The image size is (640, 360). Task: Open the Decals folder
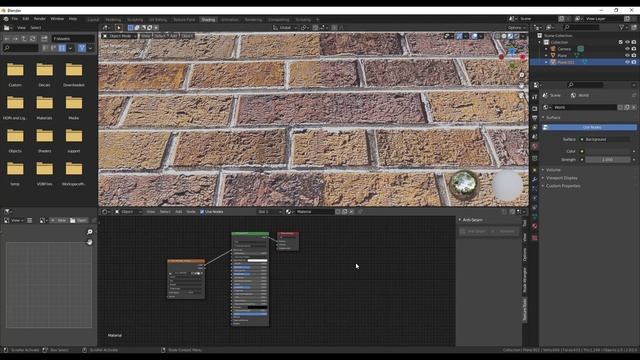[44, 70]
